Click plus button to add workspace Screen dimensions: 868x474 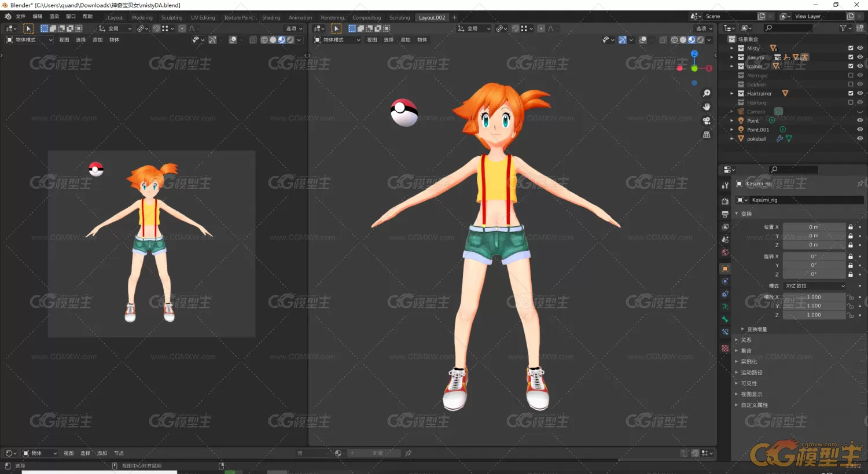coord(454,17)
